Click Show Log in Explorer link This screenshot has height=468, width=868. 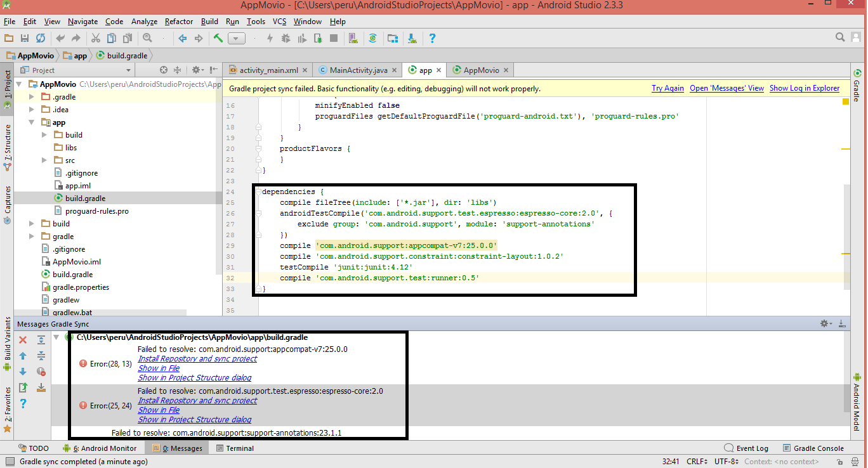pyautogui.click(x=805, y=88)
